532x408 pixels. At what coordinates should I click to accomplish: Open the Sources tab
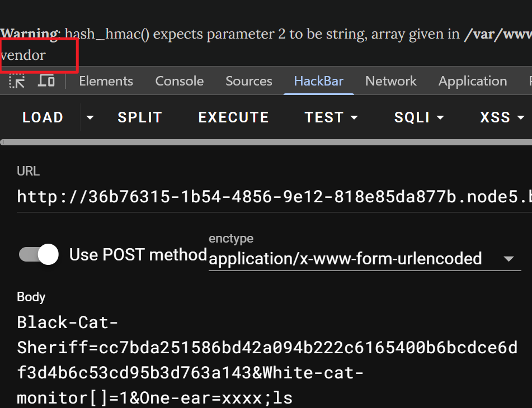pos(249,81)
